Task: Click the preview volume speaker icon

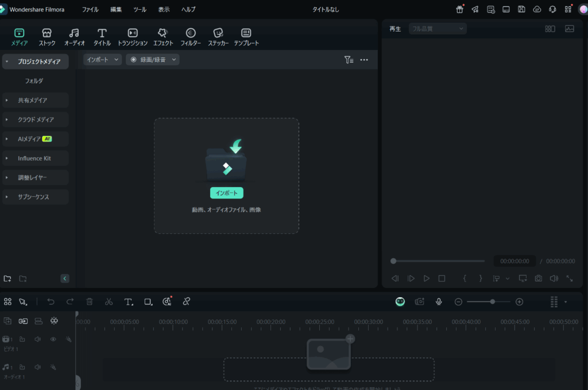Action: coord(554,278)
